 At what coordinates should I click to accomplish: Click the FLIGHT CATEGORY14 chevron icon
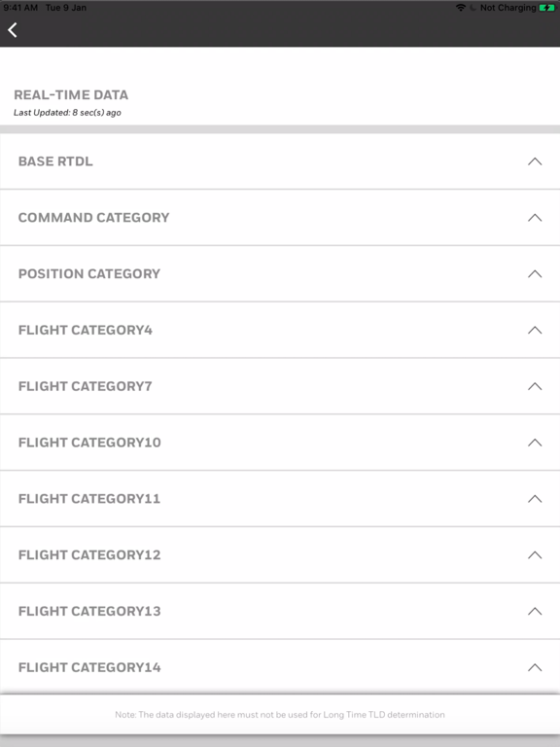pos(535,667)
